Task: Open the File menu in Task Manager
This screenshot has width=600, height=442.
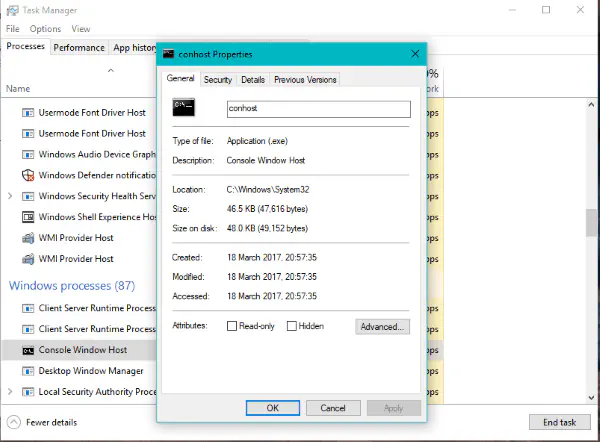Action: (13, 29)
